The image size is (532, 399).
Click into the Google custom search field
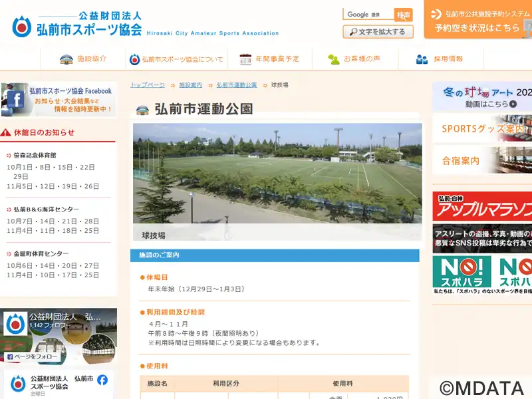coord(368,15)
